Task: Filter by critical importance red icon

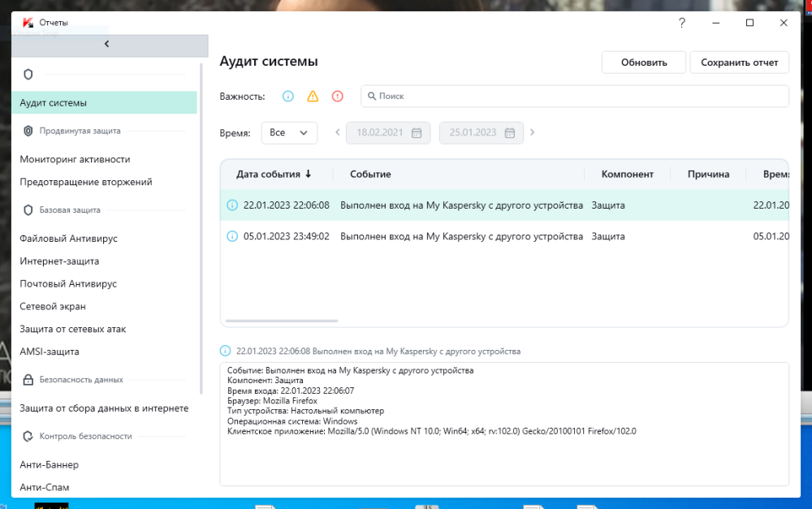Action: coord(338,97)
